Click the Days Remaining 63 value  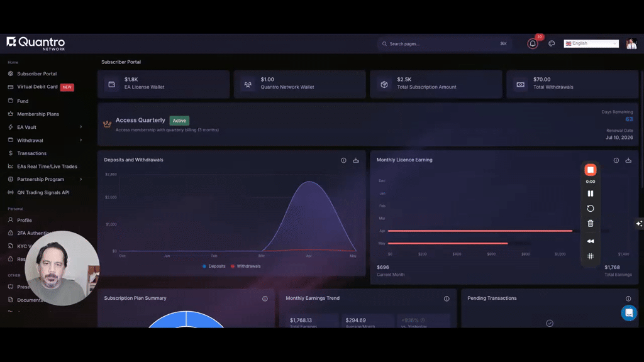click(629, 119)
